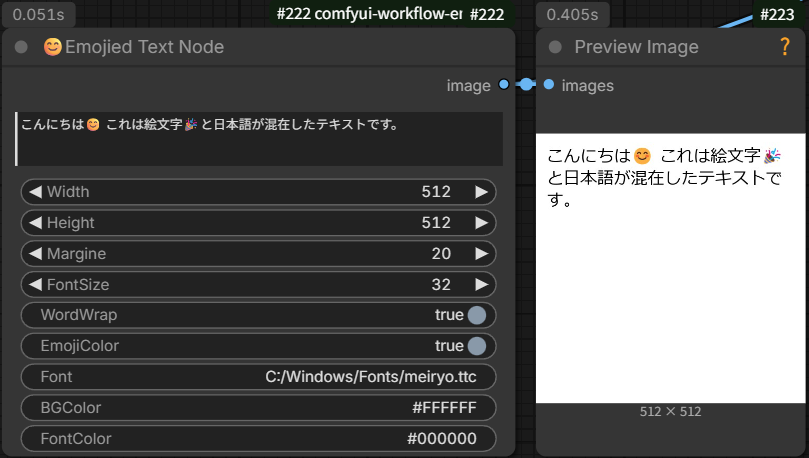Click the Preview Image node collapse dot

(555, 47)
